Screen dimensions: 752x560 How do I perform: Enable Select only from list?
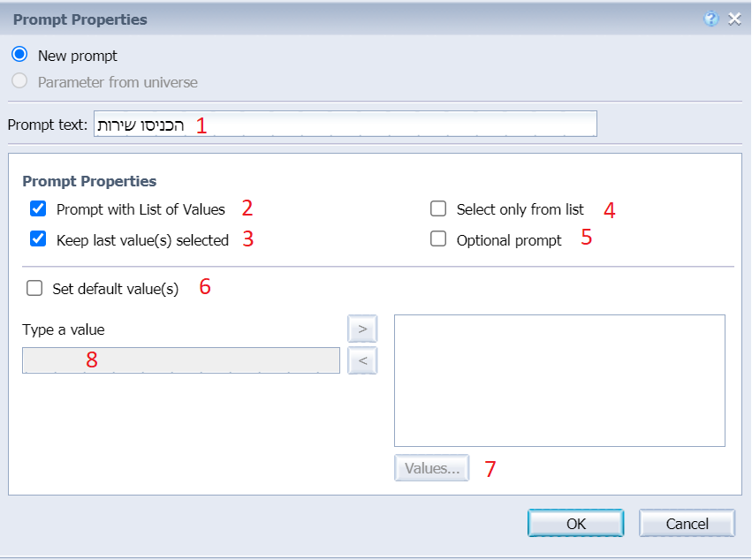tap(438, 209)
